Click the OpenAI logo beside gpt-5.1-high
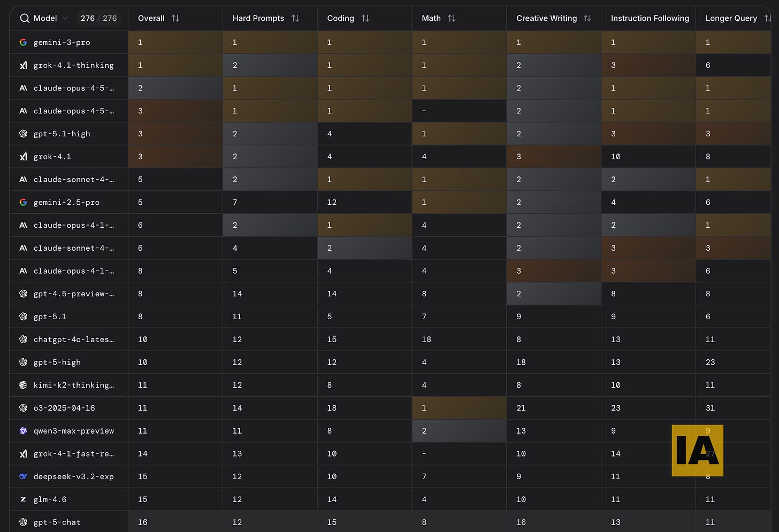The height and width of the screenshot is (532, 779). tap(23, 134)
